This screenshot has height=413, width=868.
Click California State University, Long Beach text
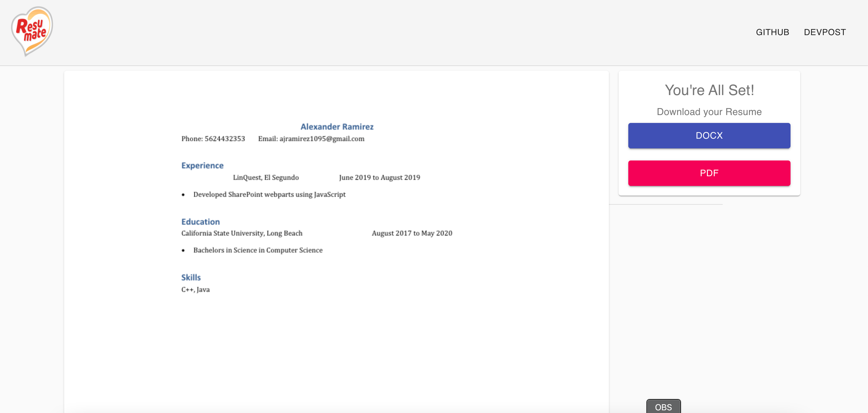point(242,233)
